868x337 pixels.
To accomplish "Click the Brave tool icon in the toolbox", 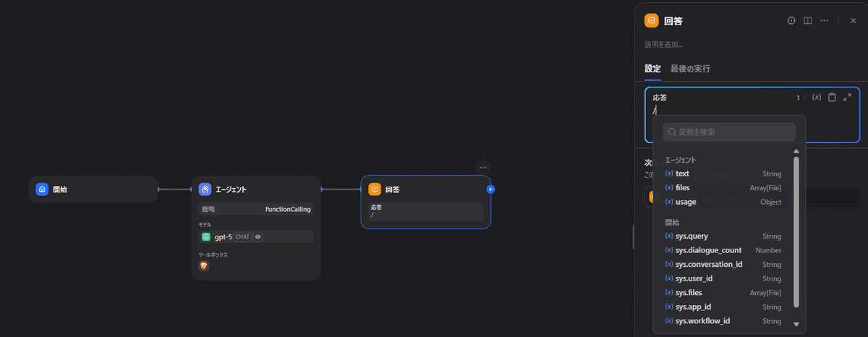I will click(204, 266).
